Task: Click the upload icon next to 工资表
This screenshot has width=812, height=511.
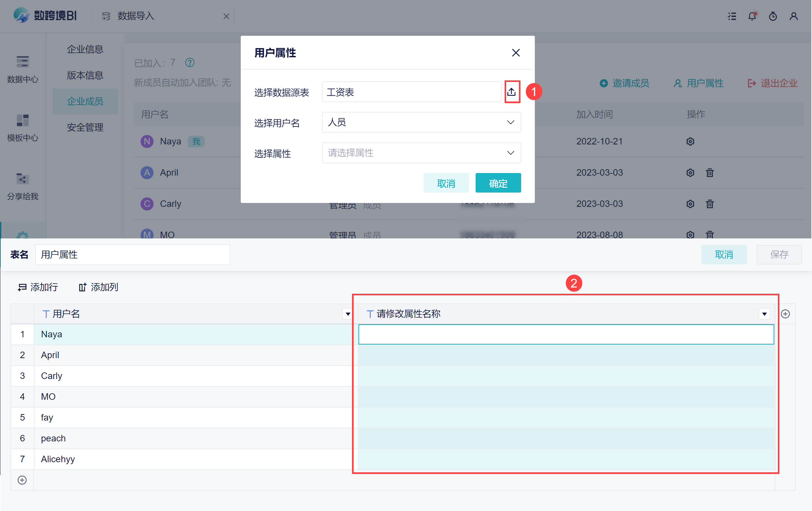Action: pos(511,92)
